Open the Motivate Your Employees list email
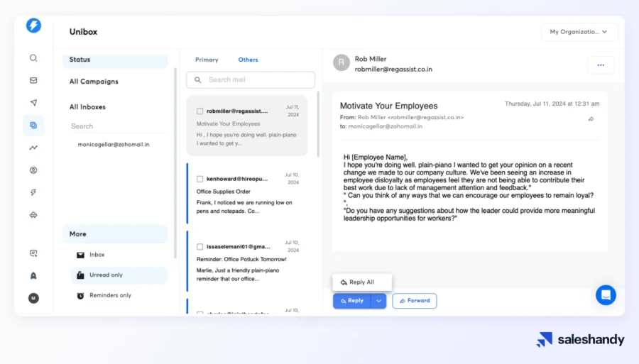Viewport: 639px width, 364px height. coord(247,126)
